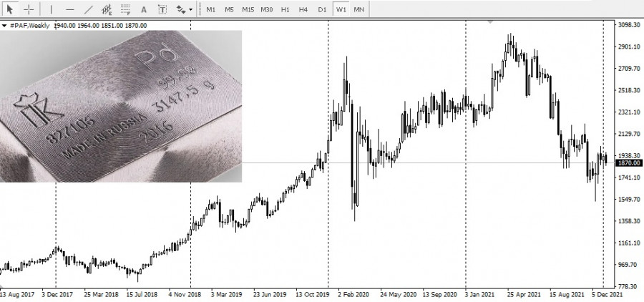Choose the Draw Horizontal Line tool
Viewport: 644px width, 302px height.
tap(70, 9)
